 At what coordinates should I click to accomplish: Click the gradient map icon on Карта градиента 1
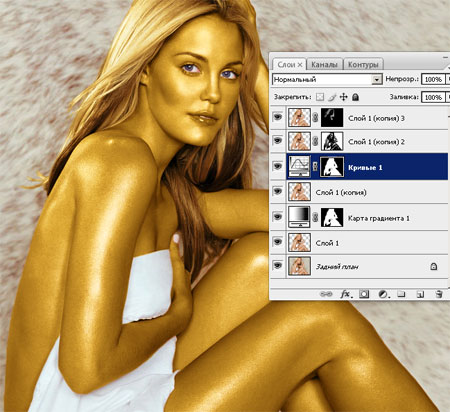(299, 217)
